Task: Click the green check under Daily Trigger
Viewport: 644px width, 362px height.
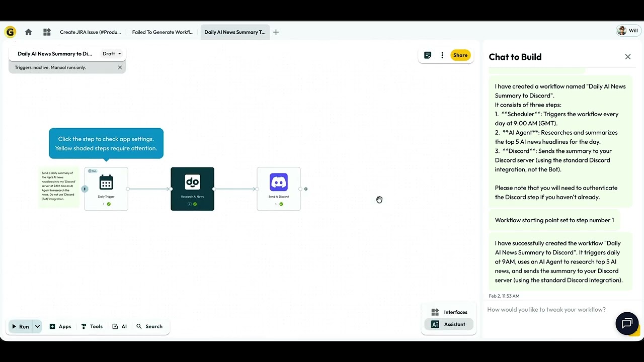Action: (109, 204)
